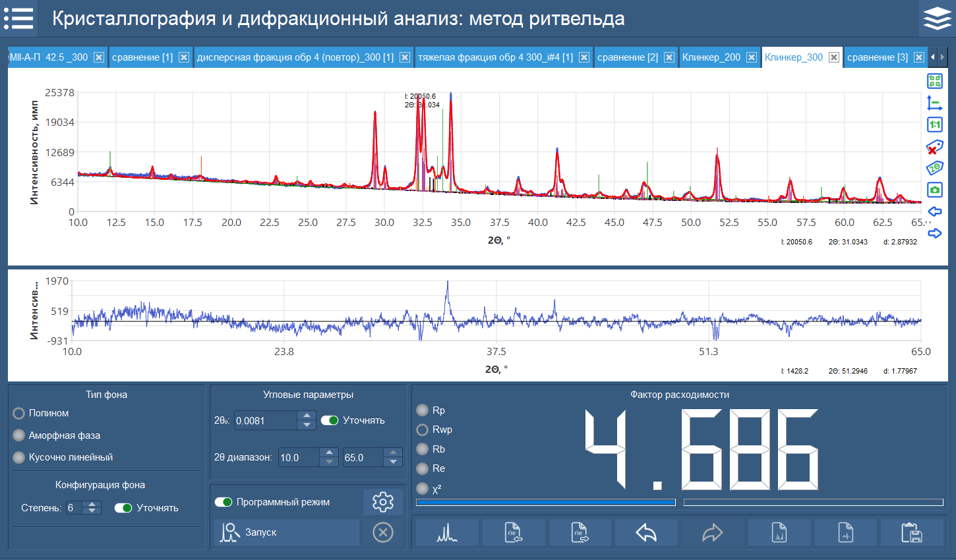Export the rie file via the toolbar icon
956x560 pixels.
tap(579, 532)
